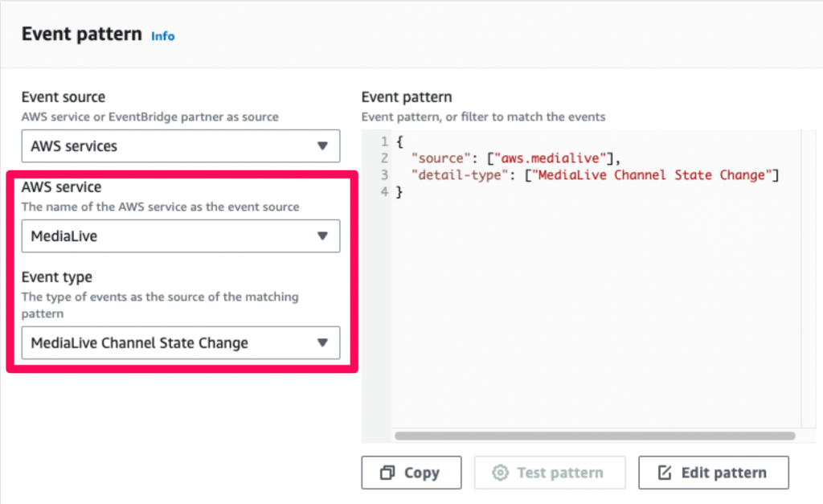This screenshot has width=823, height=504.
Task: Copy the event pattern JSON
Action: pyautogui.click(x=411, y=473)
